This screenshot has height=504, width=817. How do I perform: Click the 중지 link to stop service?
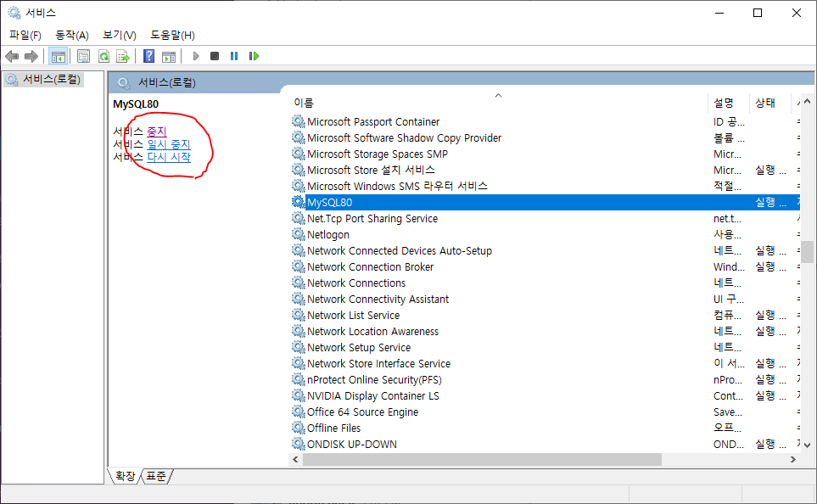pyautogui.click(x=157, y=132)
